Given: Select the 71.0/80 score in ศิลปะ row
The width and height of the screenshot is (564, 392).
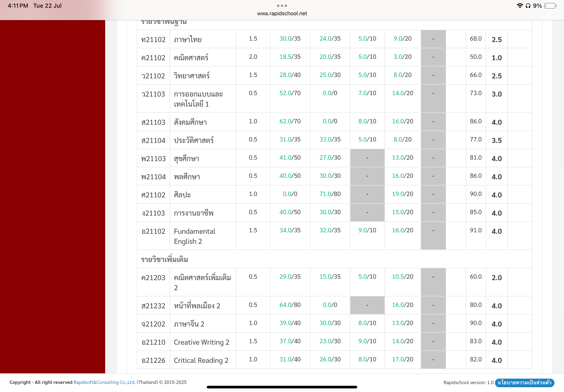Looking at the screenshot, I should 330,194.
